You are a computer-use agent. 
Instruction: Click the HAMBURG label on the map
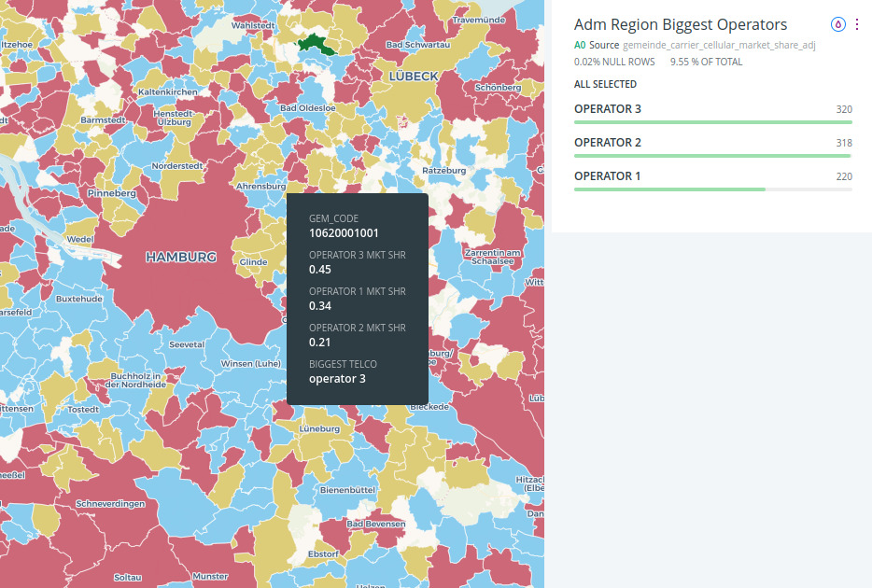click(181, 257)
